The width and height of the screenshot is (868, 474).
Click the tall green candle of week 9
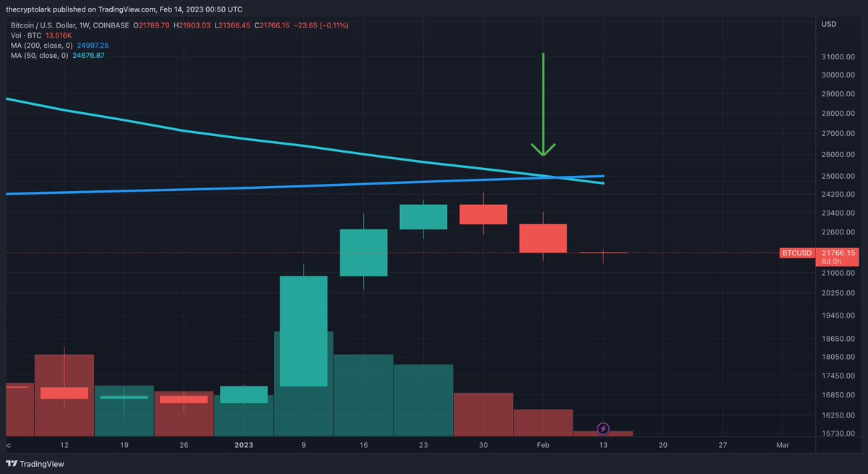(304, 331)
